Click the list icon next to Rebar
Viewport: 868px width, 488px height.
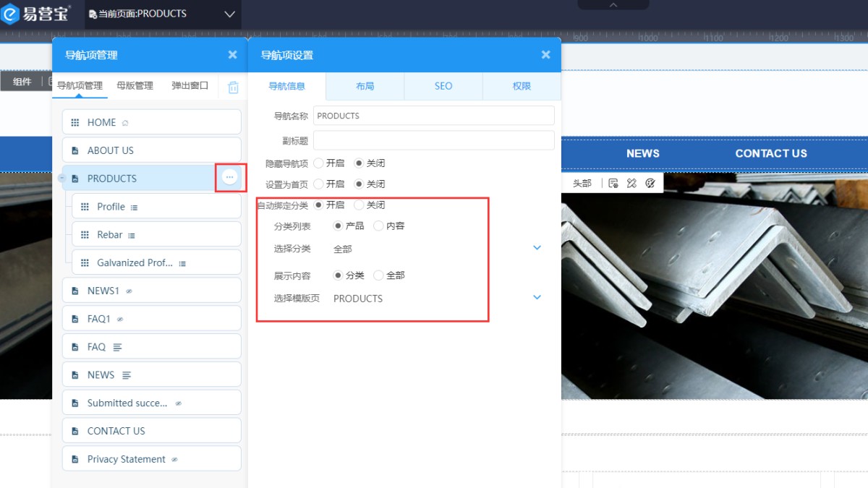pos(132,235)
